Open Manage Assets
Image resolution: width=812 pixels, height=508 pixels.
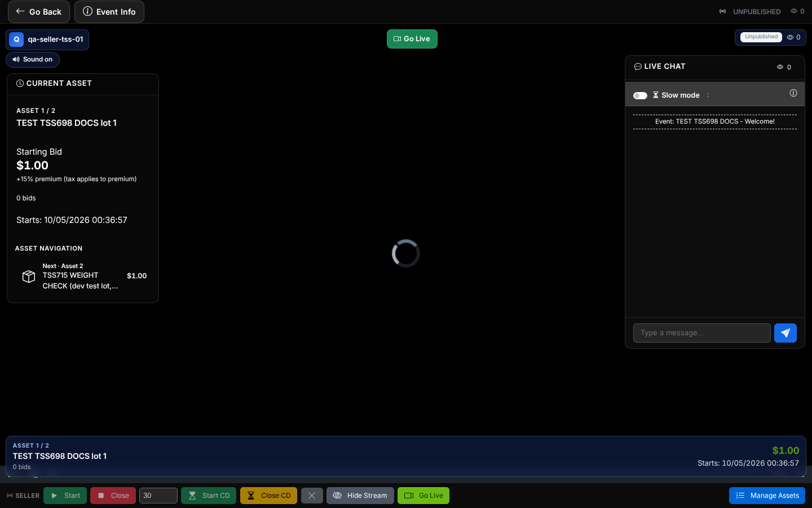coord(767,496)
